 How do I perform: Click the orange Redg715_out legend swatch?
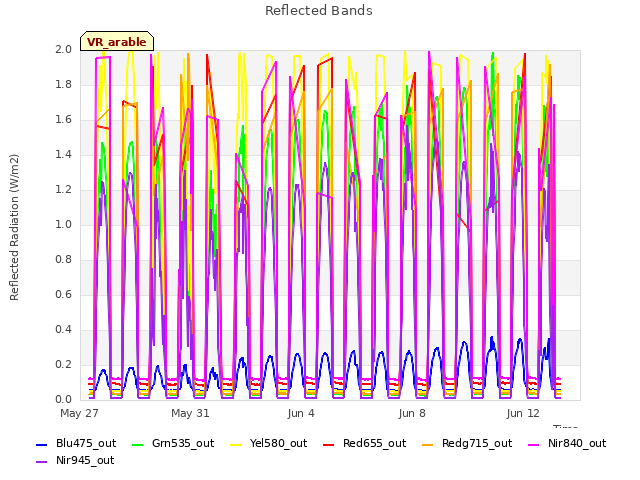pyautogui.click(x=428, y=444)
